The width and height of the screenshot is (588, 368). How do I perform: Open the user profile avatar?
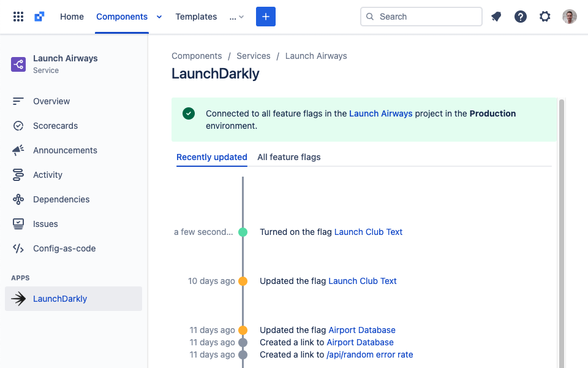570,17
